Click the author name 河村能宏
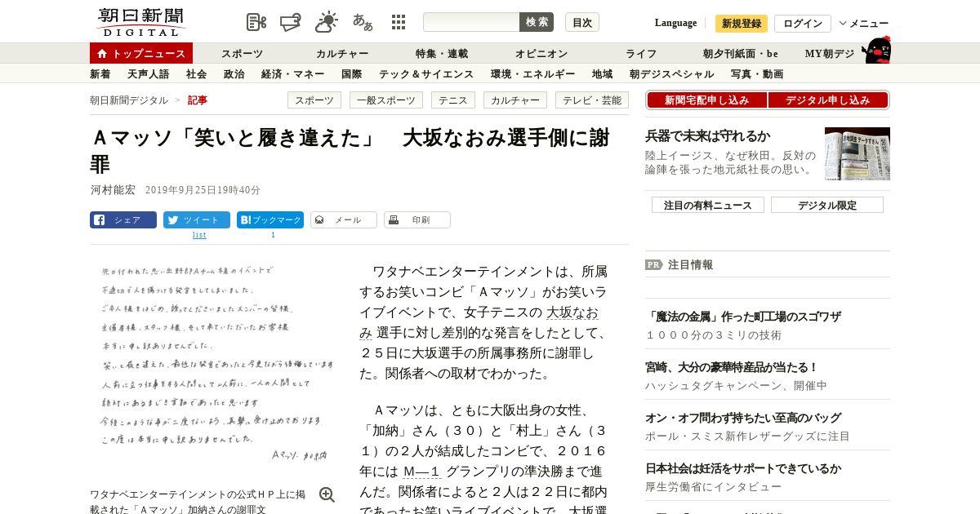Image resolution: width=980 pixels, height=514 pixels. 113,189
